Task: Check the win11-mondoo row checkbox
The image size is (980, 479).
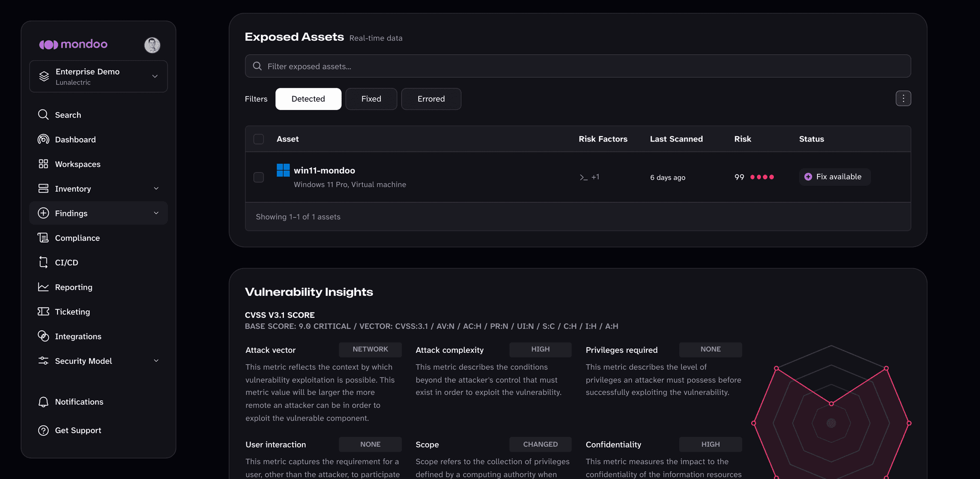Action: click(x=258, y=177)
